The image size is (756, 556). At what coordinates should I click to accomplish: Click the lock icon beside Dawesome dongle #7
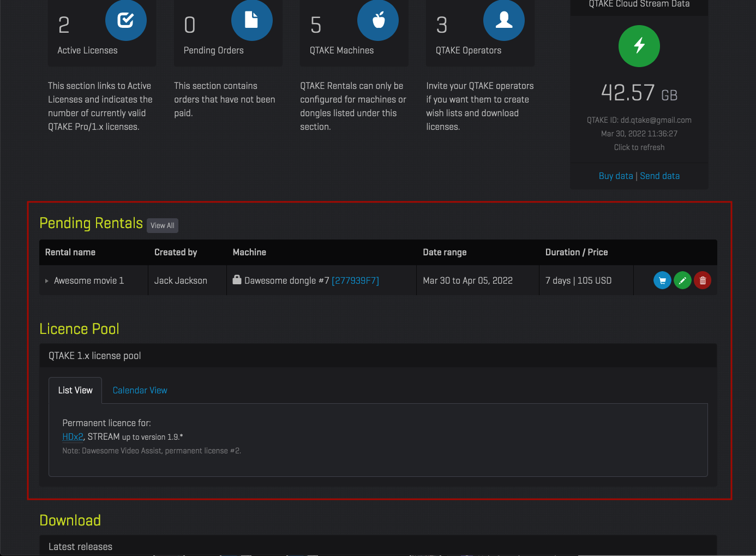(237, 279)
